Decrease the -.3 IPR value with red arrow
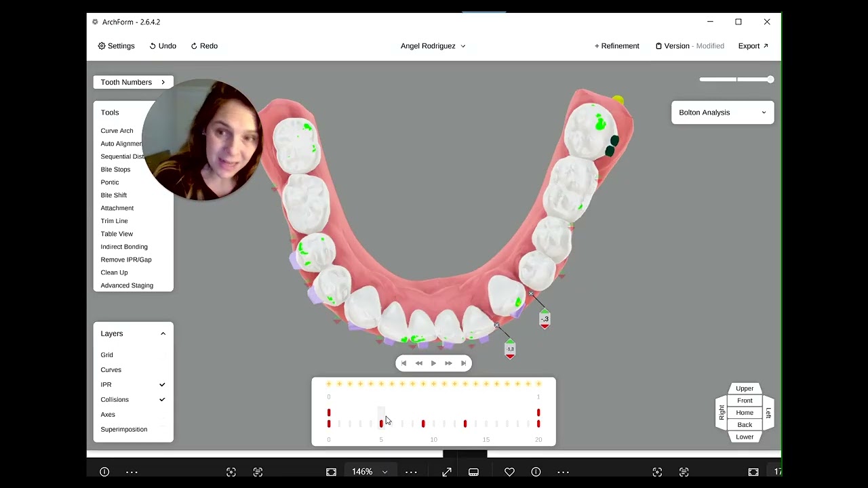 [x=545, y=327]
